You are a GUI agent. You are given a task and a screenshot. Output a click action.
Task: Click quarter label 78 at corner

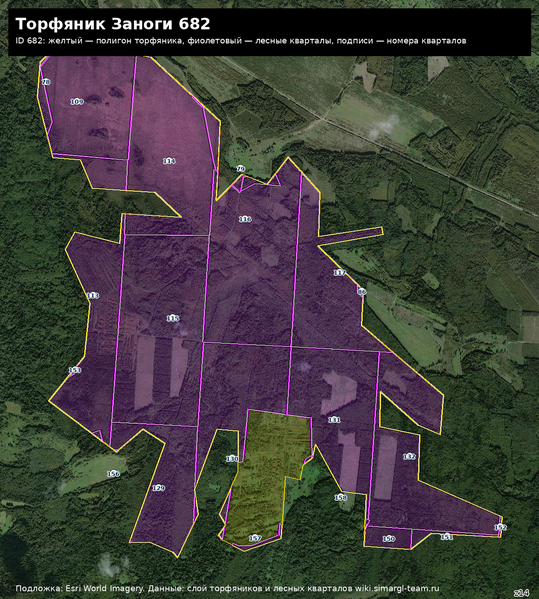pyautogui.click(x=46, y=82)
